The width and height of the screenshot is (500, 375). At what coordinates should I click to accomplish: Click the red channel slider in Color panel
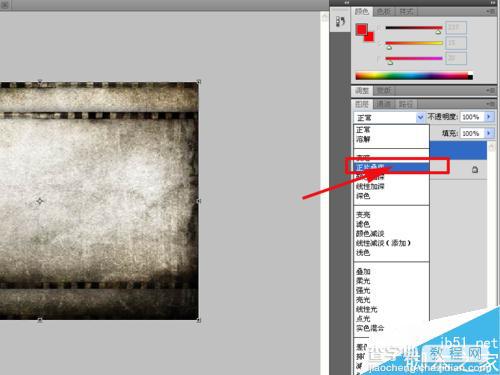tap(414, 28)
